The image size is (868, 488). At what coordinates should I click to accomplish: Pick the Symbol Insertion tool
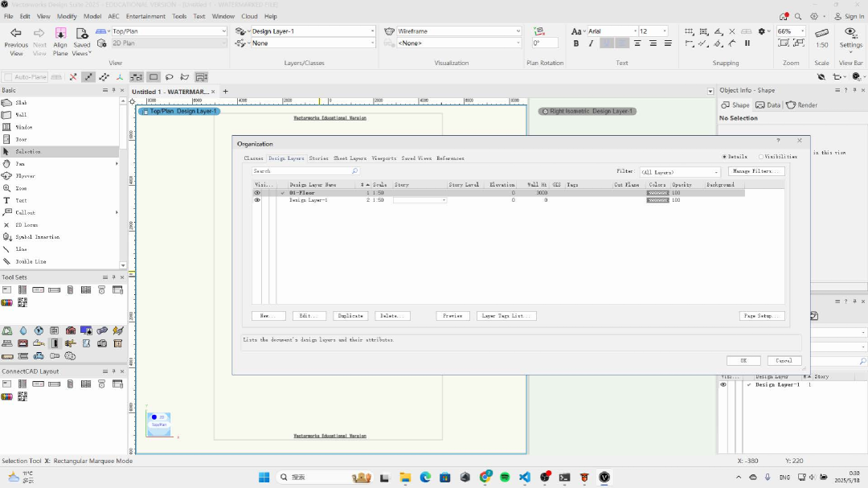click(37, 237)
